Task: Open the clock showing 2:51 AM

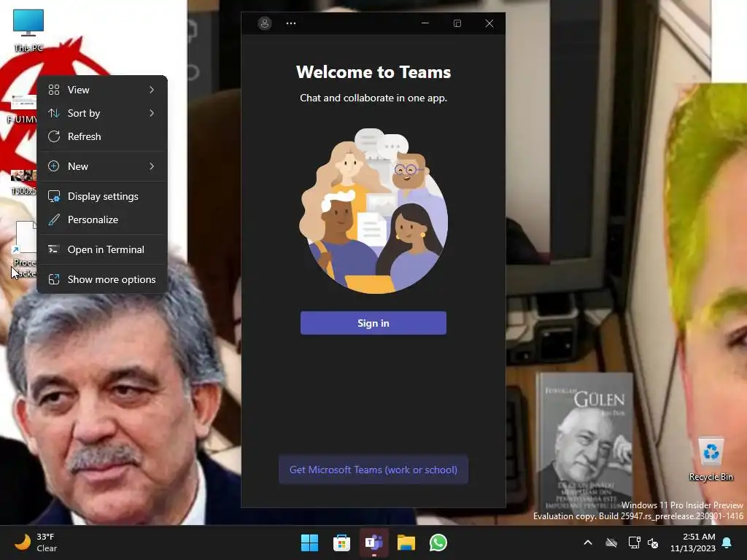Action: click(x=693, y=542)
